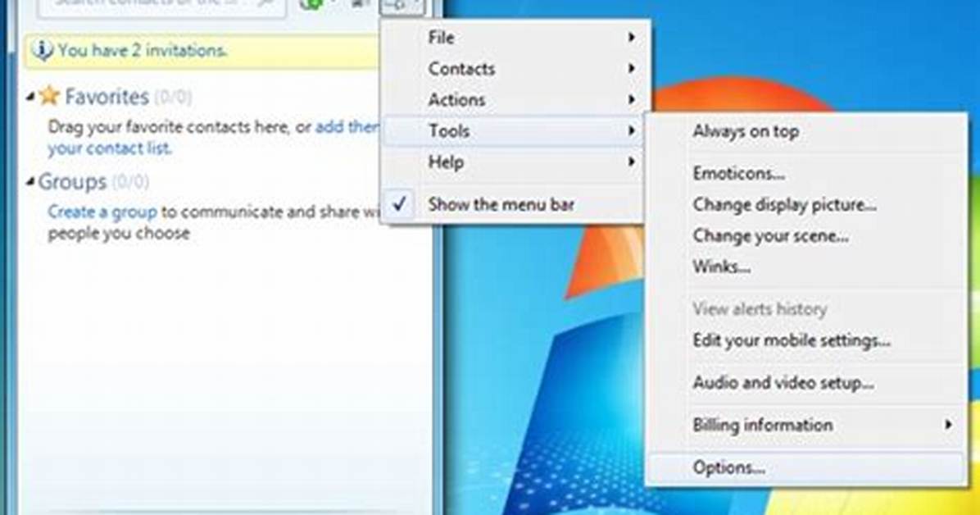Open the File submenu
Image resolution: width=980 pixels, height=515 pixels.
(x=514, y=38)
